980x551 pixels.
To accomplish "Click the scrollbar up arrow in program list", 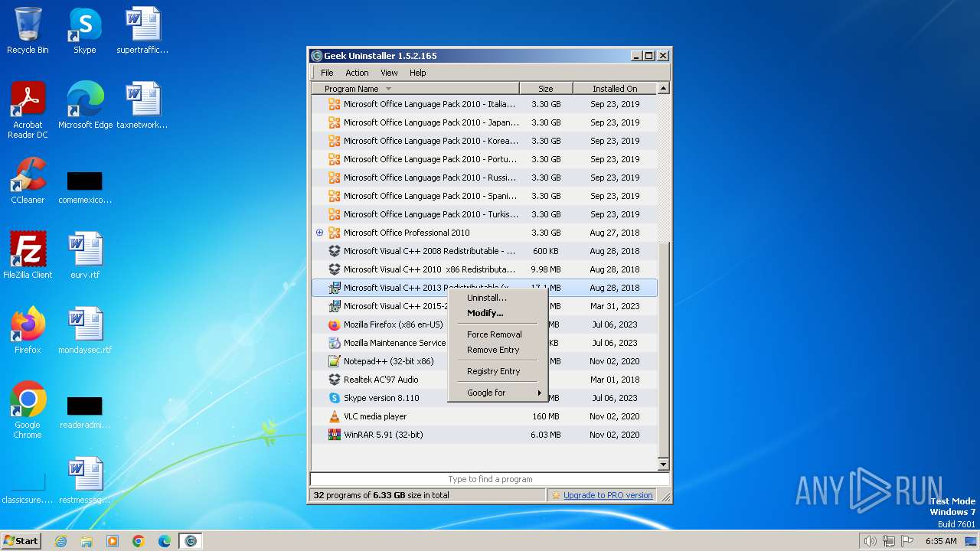I will (x=664, y=89).
